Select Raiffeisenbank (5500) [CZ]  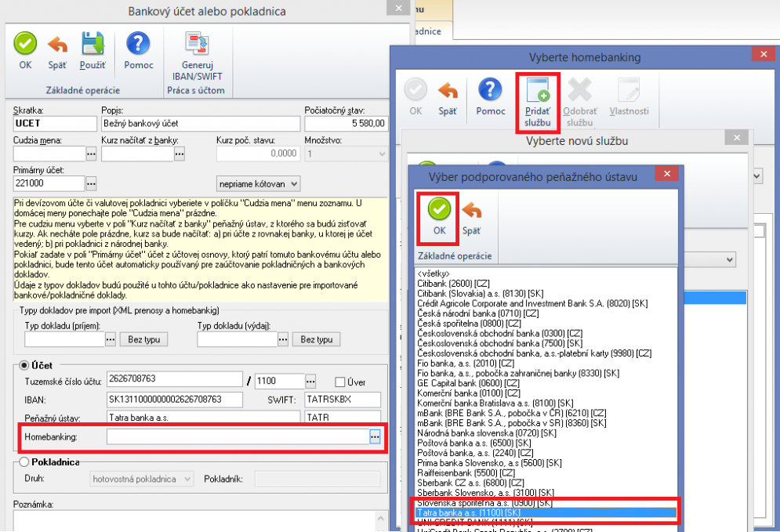coord(466,472)
